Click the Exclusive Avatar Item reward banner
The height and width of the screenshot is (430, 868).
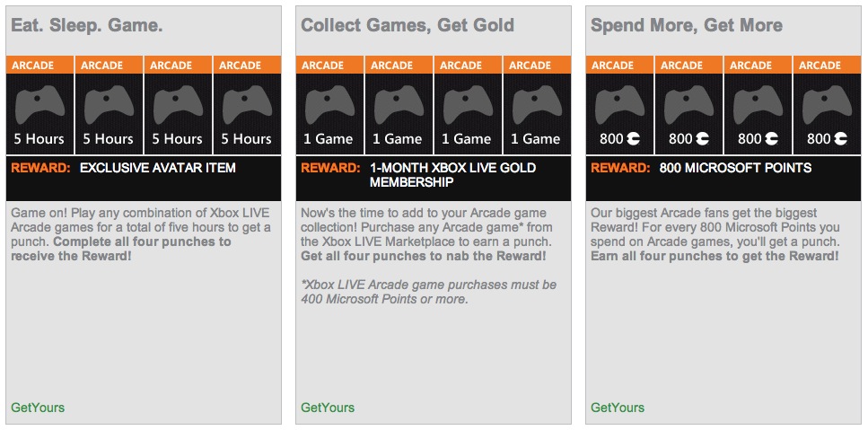144,179
